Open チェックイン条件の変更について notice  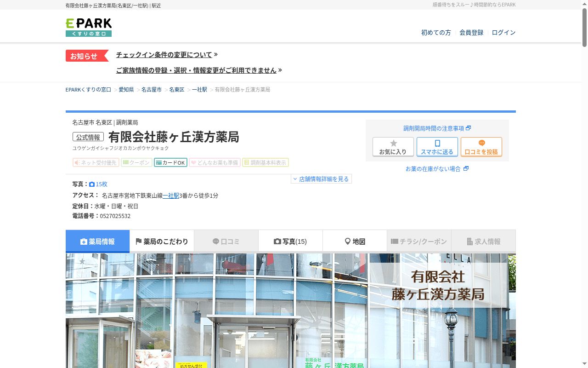tap(167, 55)
